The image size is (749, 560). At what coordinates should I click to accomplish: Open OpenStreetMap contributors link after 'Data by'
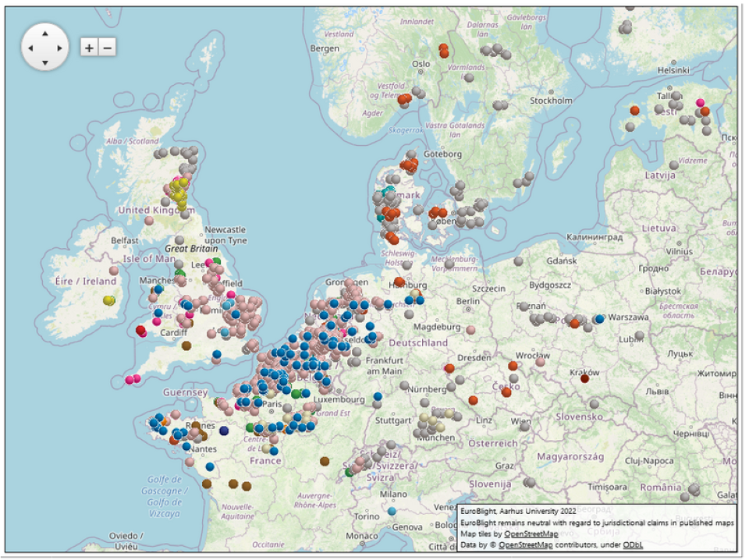click(525, 544)
